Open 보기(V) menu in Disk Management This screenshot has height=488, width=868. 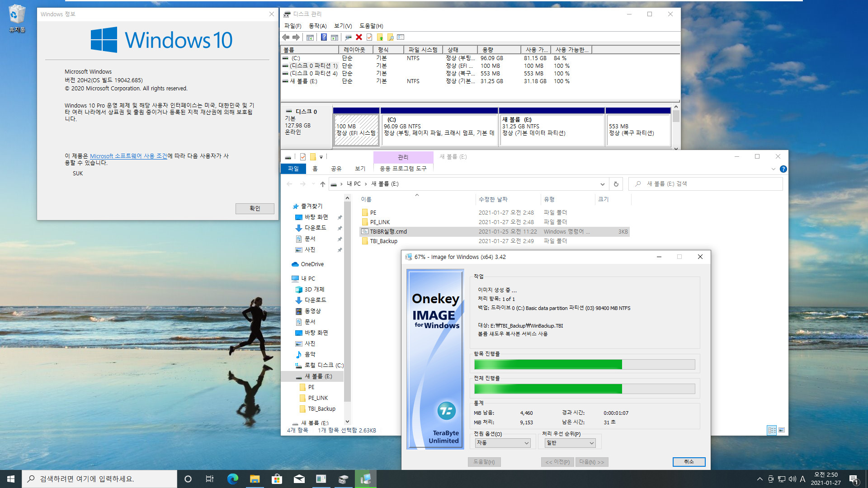pyautogui.click(x=343, y=26)
